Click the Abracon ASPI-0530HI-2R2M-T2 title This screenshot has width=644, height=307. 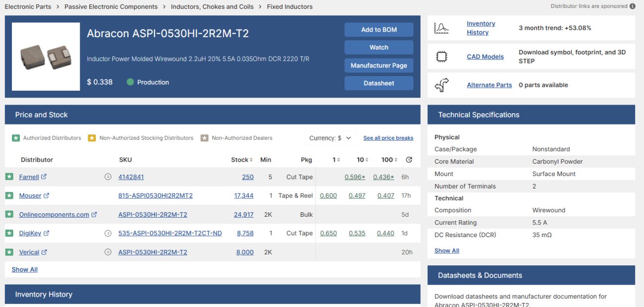pos(168,33)
